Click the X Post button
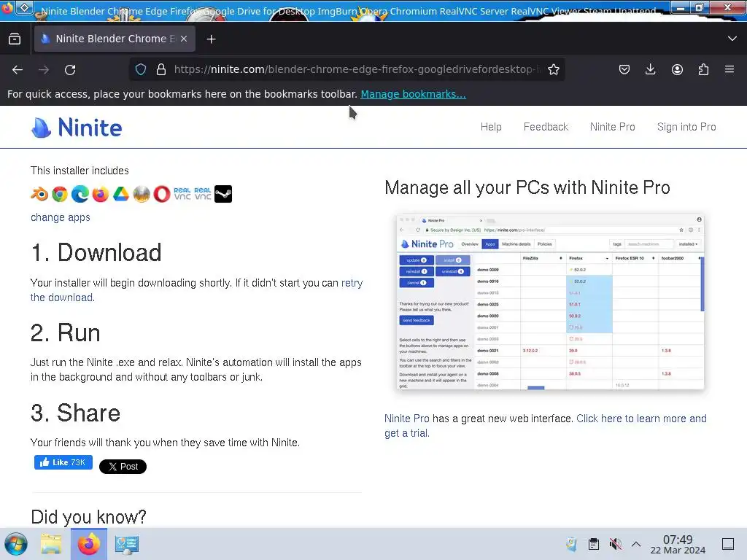 point(123,467)
